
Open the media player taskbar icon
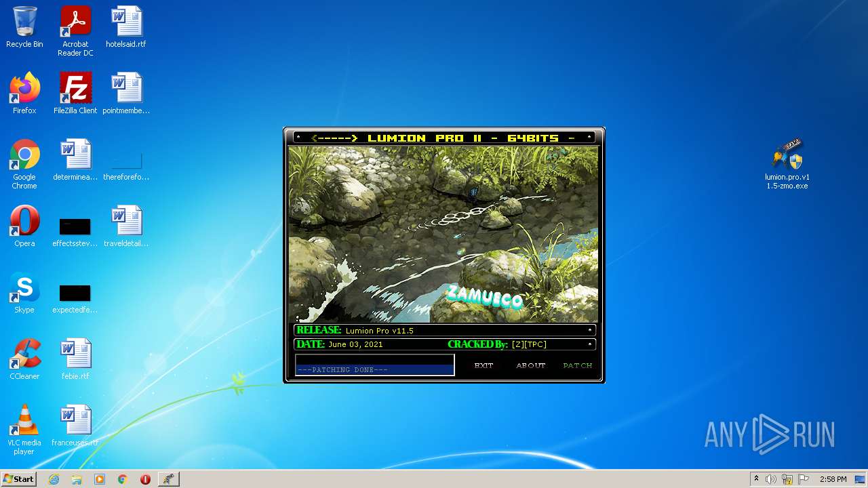(100, 479)
